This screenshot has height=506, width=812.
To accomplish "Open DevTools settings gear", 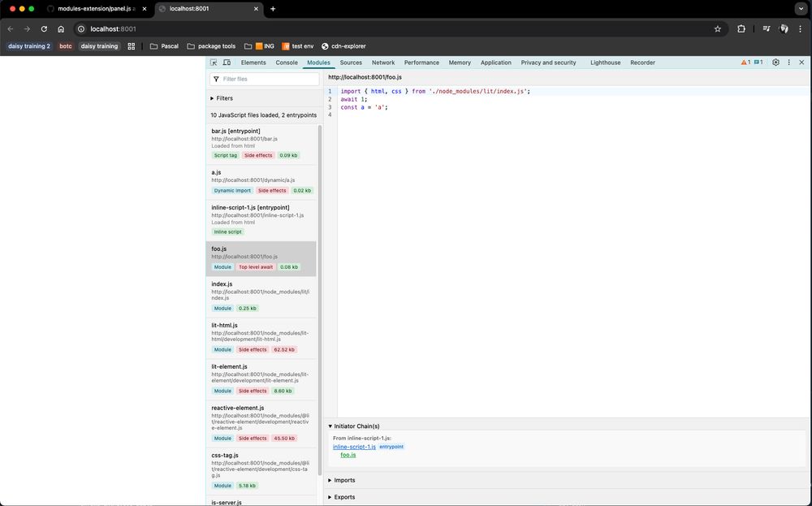I will point(775,63).
